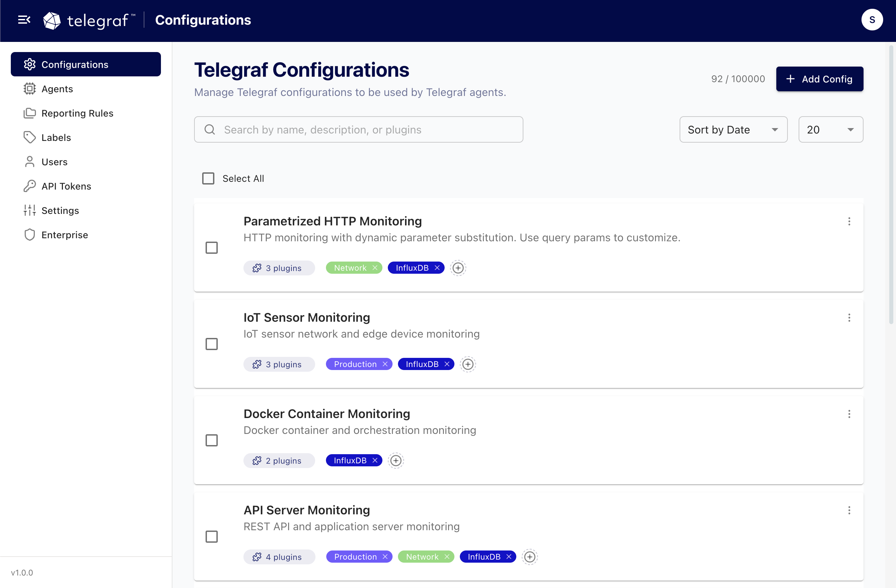Click the InfluxDB label on Docker Container Monitoring
This screenshot has width=896, height=588.
350,461
